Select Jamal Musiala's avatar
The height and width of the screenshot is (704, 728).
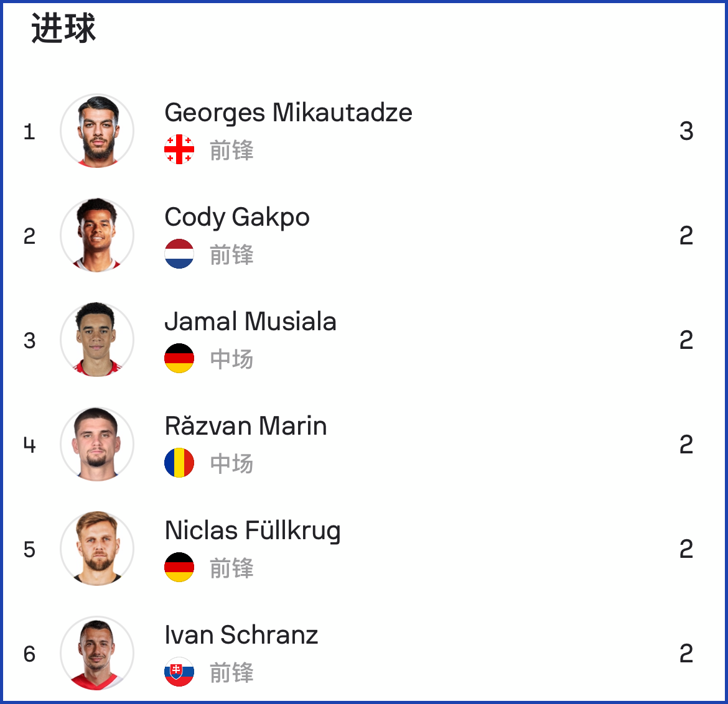pos(97,340)
